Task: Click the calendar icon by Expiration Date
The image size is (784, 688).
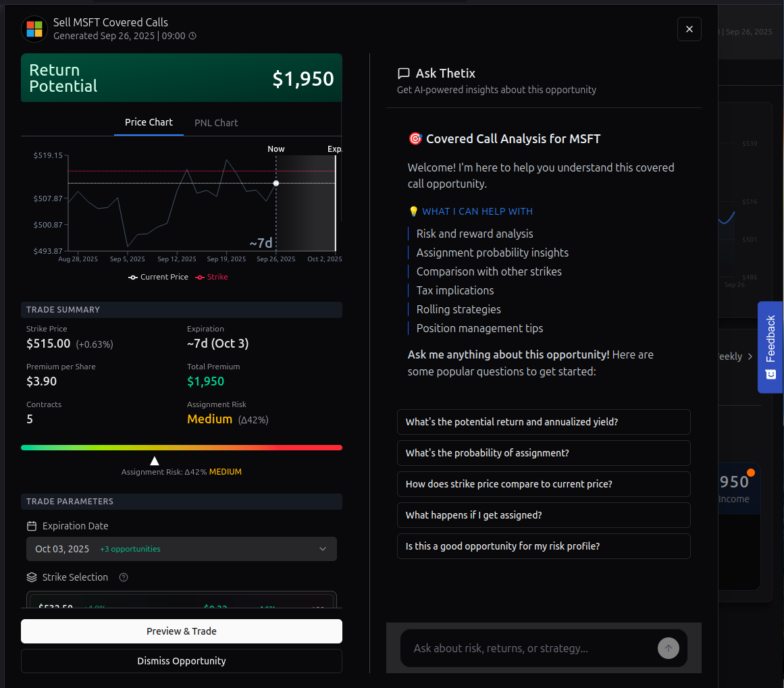Action: 32,526
